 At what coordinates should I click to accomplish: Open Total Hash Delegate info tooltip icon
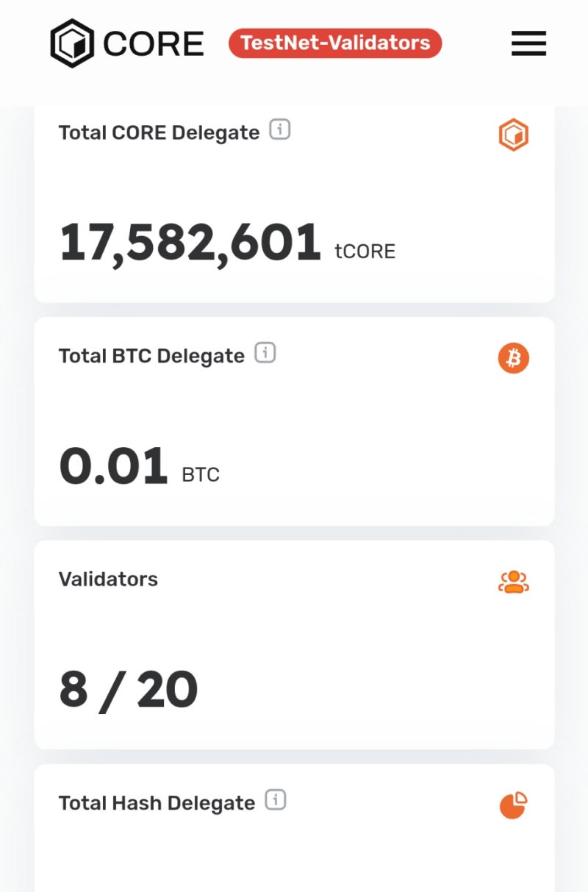pyautogui.click(x=276, y=800)
